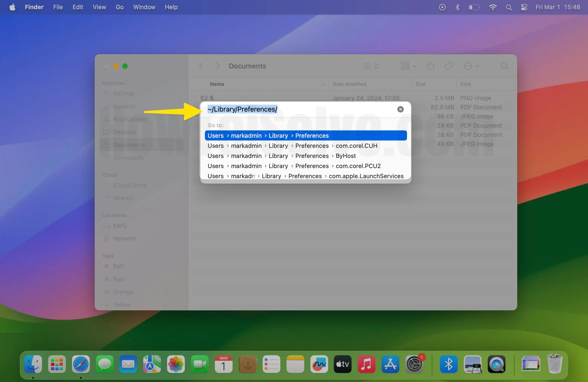This screenshot has width=588, height=382.
Task: Open the action menu dropdown in Finder toolbar
Action: click(471, 66)
